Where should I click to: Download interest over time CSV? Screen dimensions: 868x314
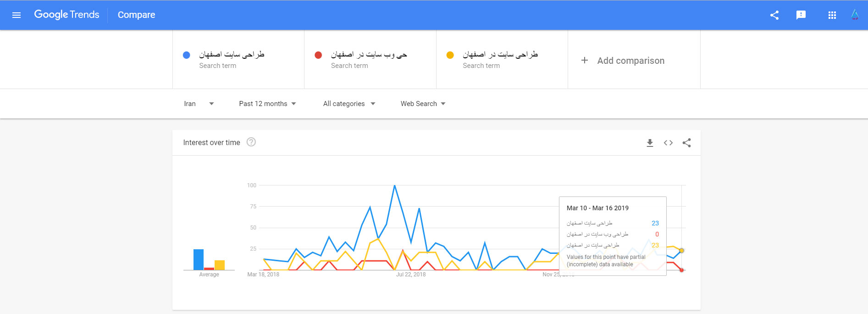coord(650,143)
